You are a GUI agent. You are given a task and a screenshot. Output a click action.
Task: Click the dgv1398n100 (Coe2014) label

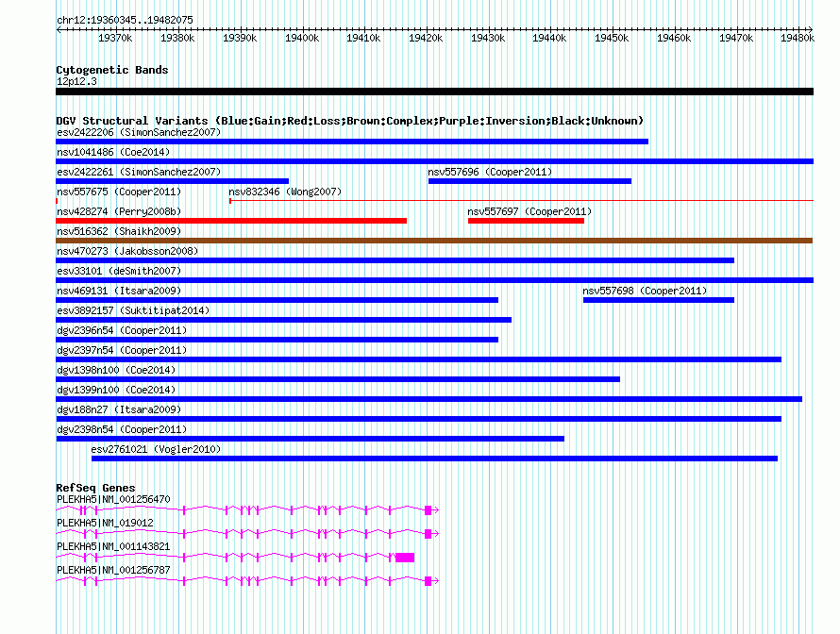pos(116,370)
